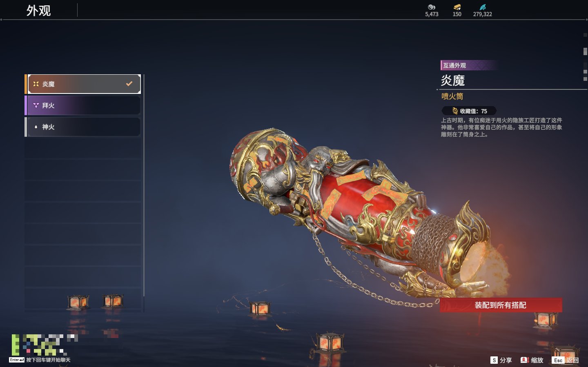
Task: Click 装配到所有搭配 equip to all loadouts
Action: [x=501, y=305]
